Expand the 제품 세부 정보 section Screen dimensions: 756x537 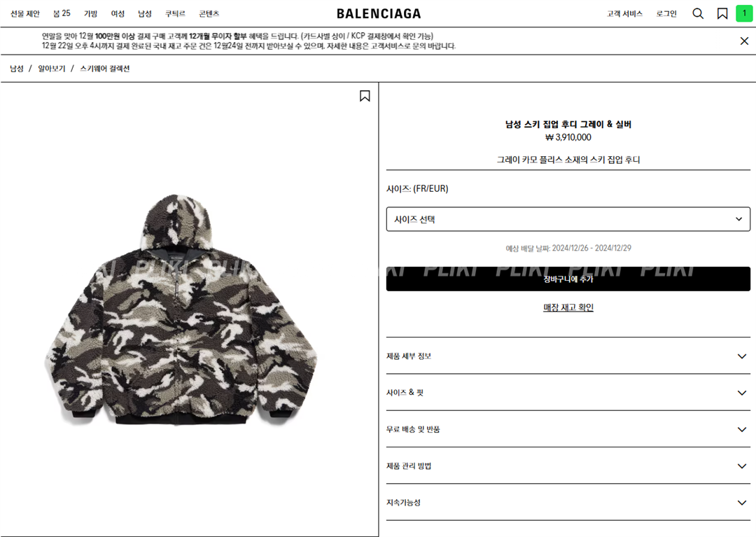568,356
